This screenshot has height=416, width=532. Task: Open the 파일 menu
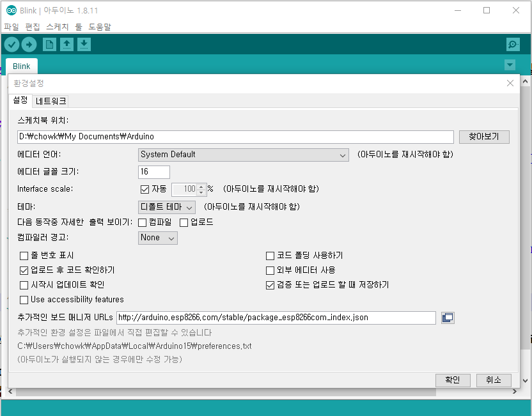click(x=12, y=27)
